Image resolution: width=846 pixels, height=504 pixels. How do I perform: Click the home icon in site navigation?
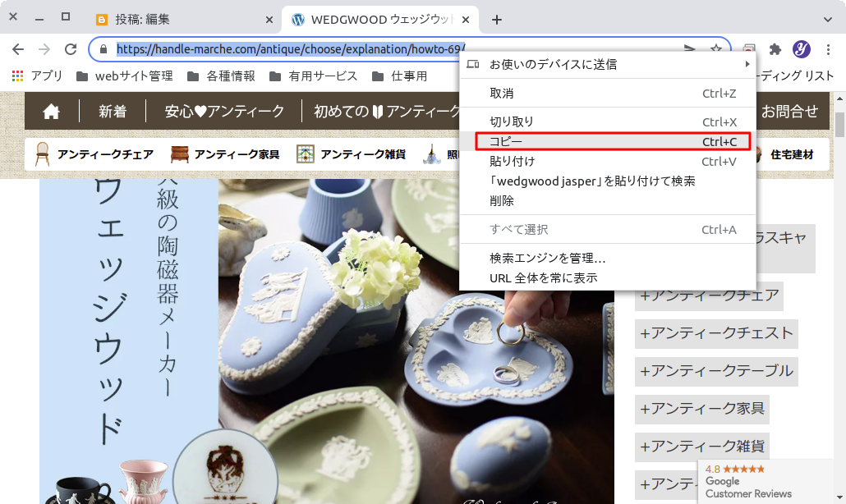(51, 112)
